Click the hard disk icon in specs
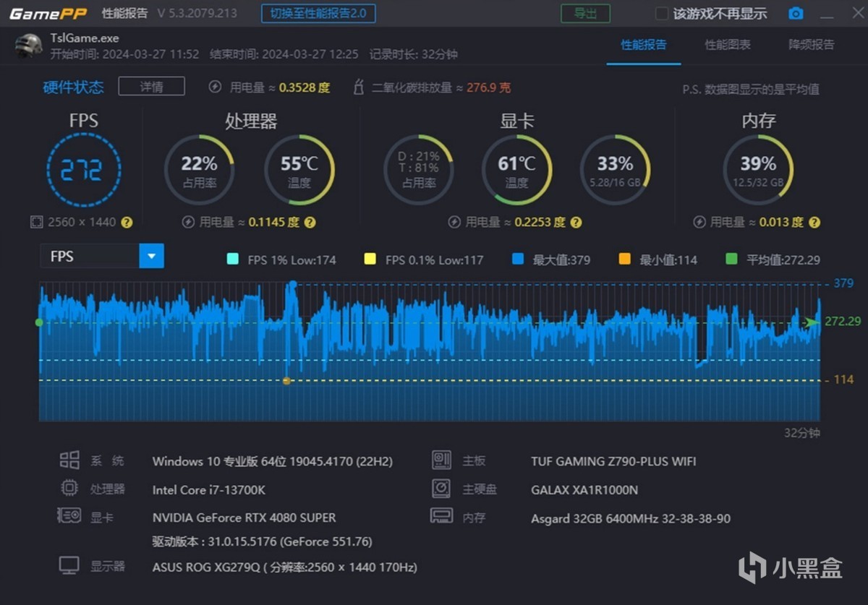The height and width of the screenshot is (605, 868). 441,489
